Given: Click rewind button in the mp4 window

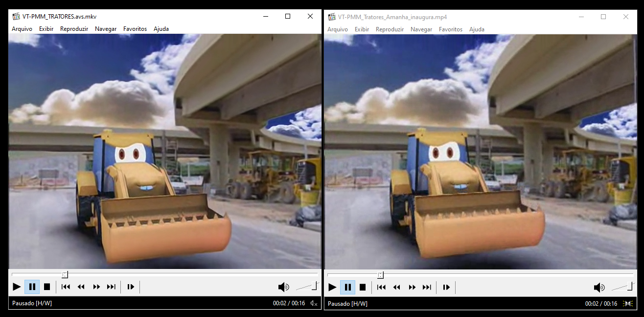Looking at the screenshot, I should click(x=397, y=287).
